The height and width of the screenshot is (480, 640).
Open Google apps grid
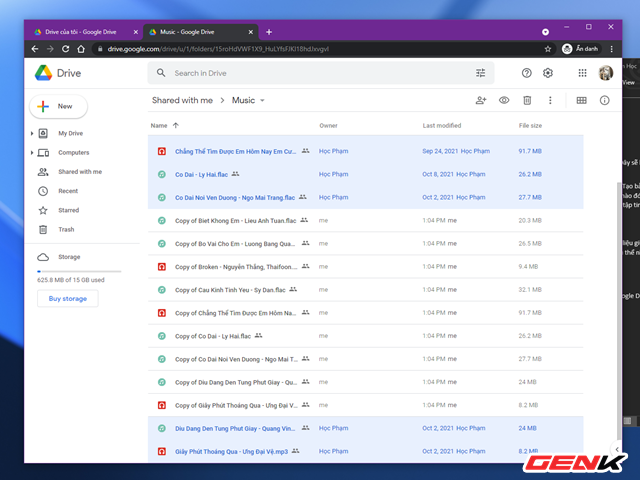pos(582,73)
